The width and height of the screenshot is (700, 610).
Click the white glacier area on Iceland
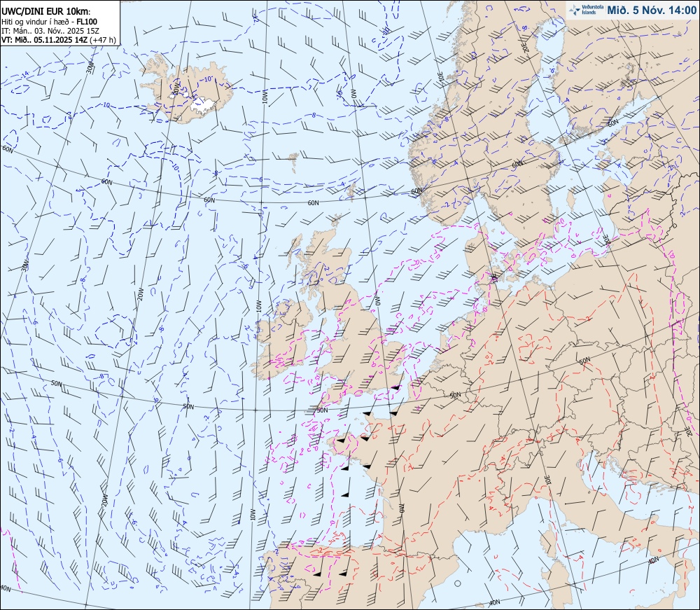point(203,105)
